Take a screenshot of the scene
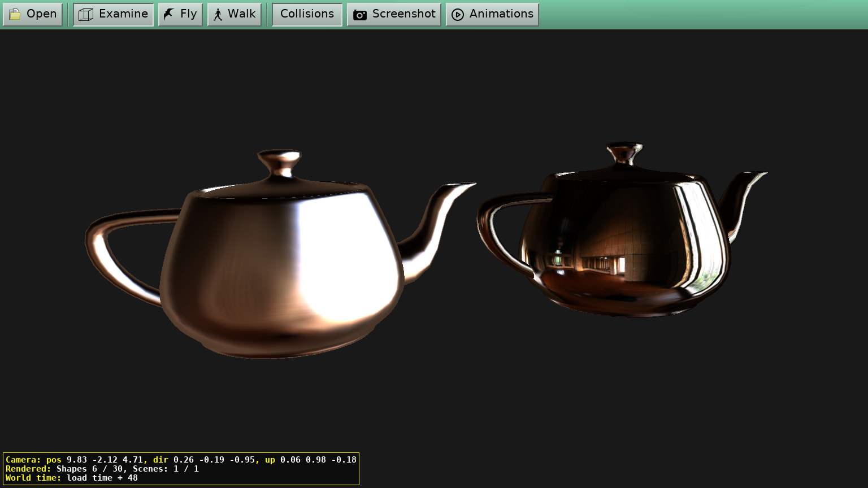Screen dimensions: 868x488 coord(394,14)
